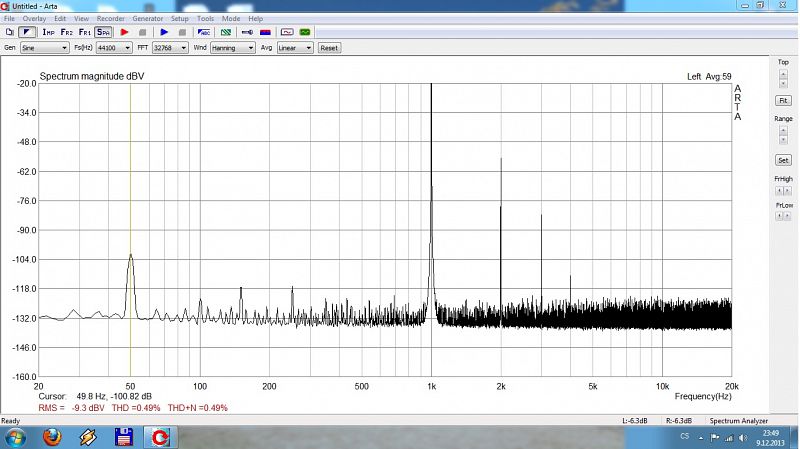
Task: Click the Left Avg:59 label
Action: coord(709,77)
